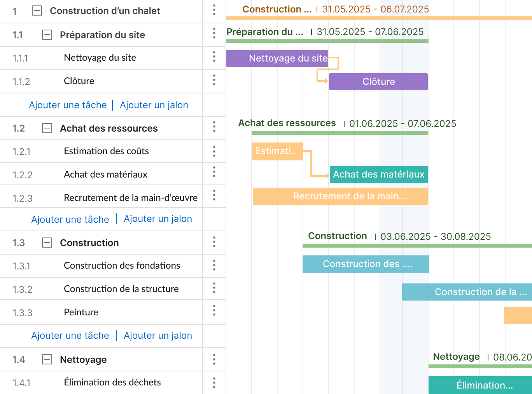Screen dimensions: 532x394
Task: Click Ajouter une tâche under Construction group
Action: click(70, 336)
